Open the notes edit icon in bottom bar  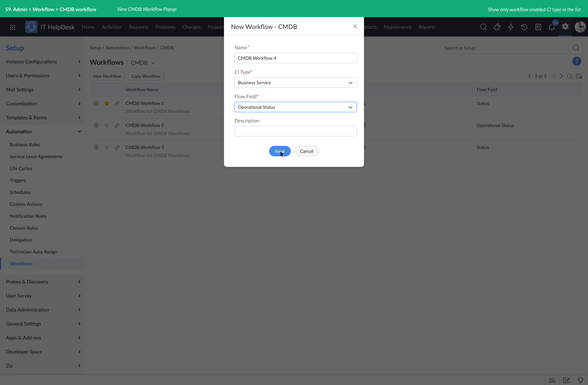click(566, 380)
